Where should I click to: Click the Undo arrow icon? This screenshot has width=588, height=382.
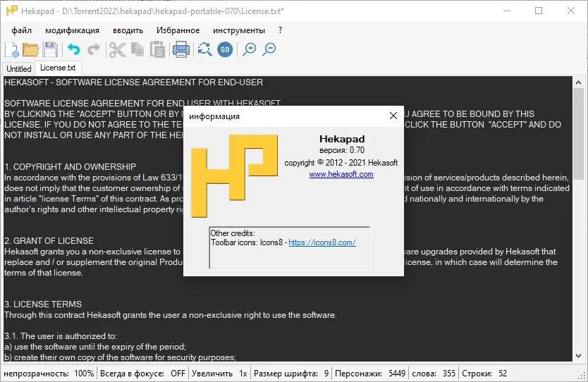click(74, 49)
